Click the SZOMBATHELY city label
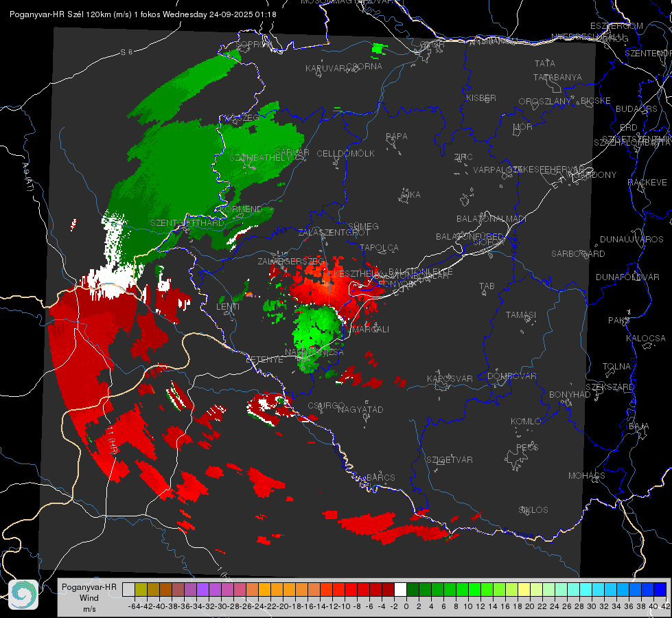Image resolution: width=672 pixels, height=618 pixels. (259, 157)
